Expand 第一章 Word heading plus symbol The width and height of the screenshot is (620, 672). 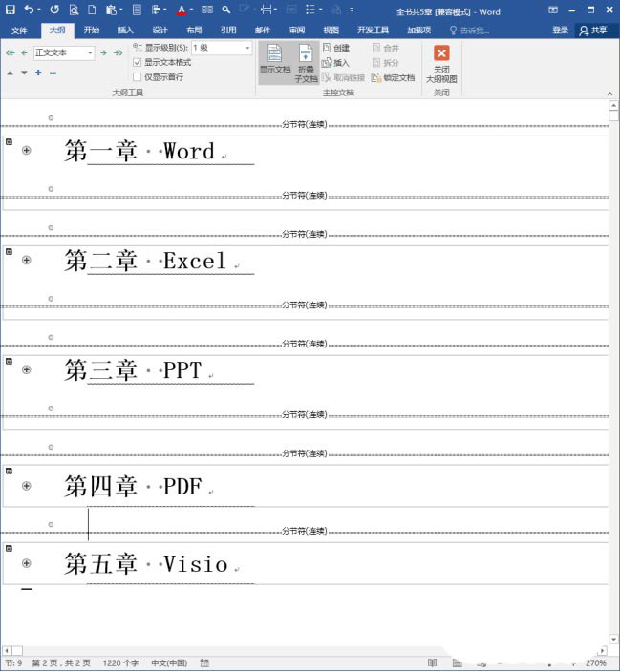click(x=26, y=151)
